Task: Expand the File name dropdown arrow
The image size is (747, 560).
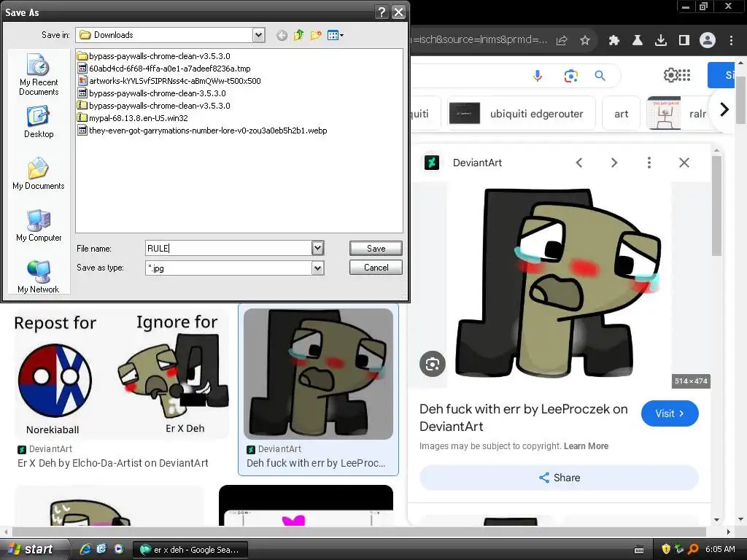Action: tap(317, 248)
